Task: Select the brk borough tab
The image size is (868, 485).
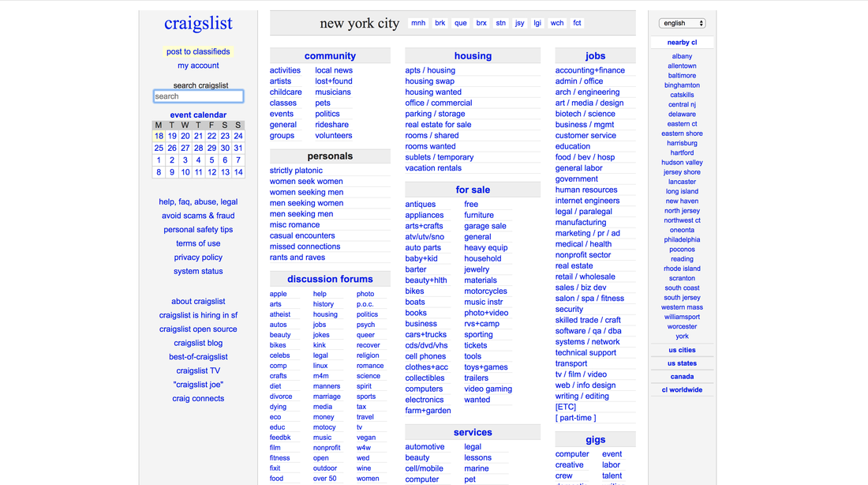Action: point(440,23)
